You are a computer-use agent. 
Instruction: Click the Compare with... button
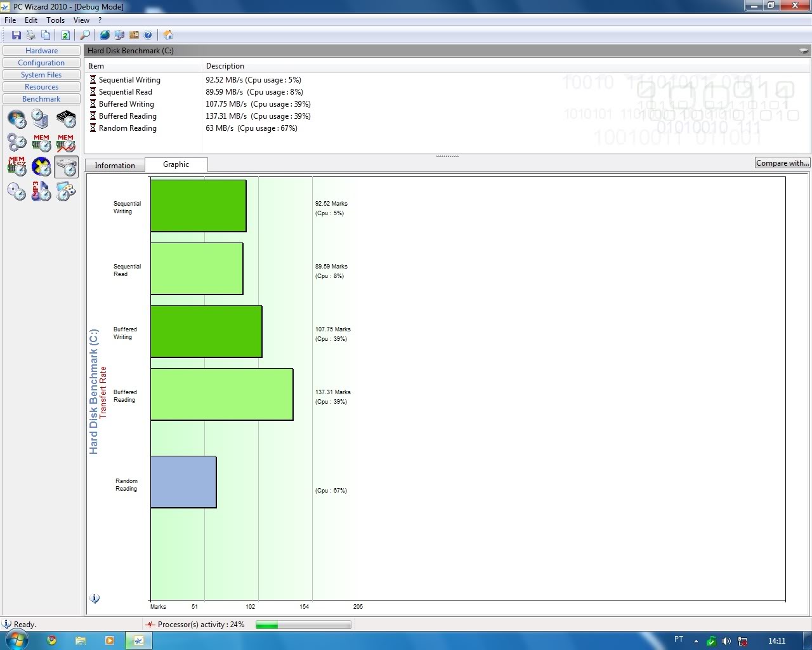pos(782,163)
